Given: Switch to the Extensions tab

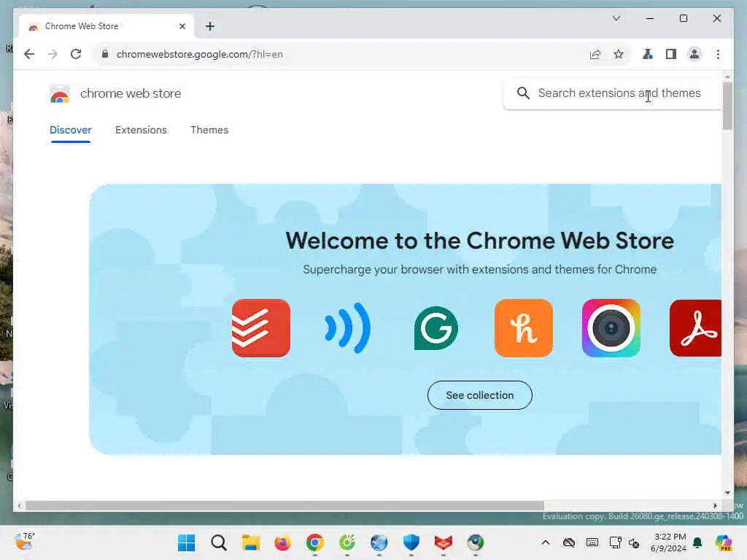Looking at the screenshot, I should click(141, 130).
